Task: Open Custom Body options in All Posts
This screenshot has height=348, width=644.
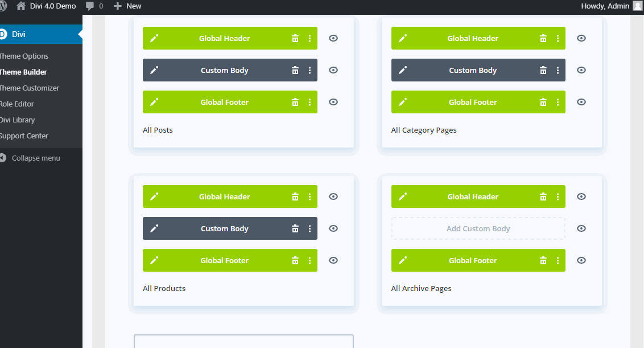Action: [x=309, y=71]
